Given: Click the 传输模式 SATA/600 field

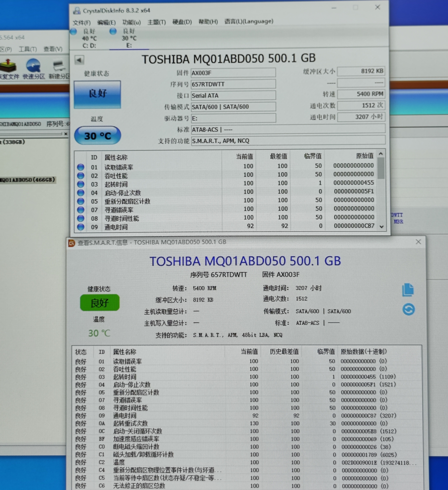Looking at the screenshot, I should click(233, 107).
